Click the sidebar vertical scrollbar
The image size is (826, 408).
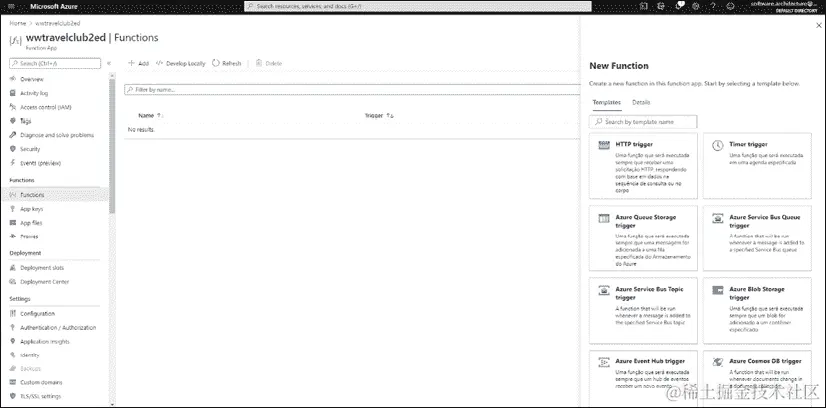point(112,145)
